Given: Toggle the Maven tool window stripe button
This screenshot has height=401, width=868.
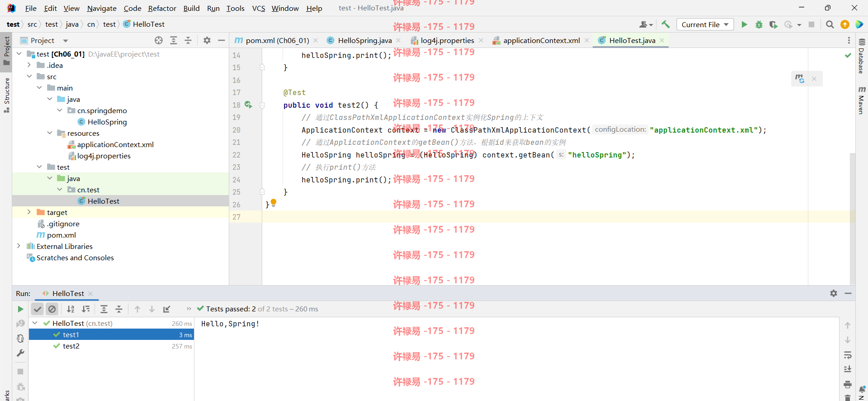Looking at the screenshot, I should tap(862, 100).
